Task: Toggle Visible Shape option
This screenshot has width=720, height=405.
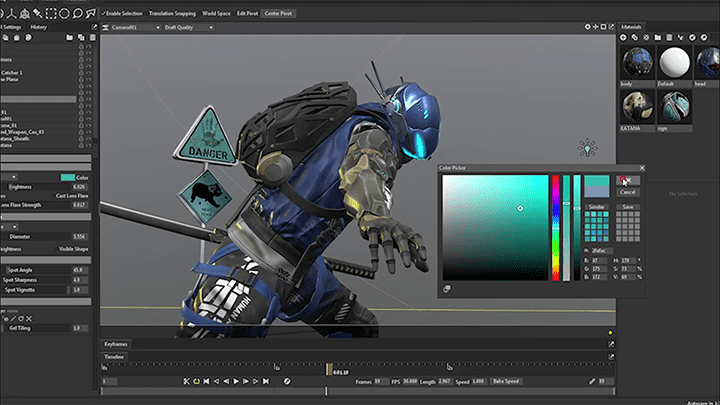Action: coord(73,249)
